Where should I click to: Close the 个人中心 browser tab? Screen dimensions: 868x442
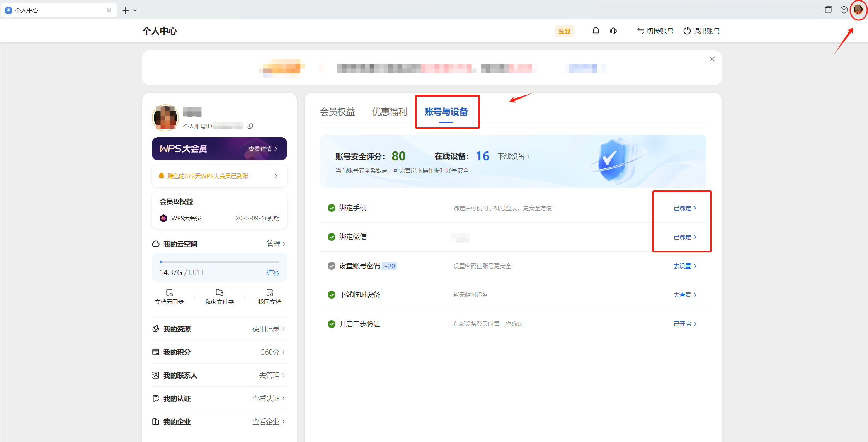[x=109, y=10]
